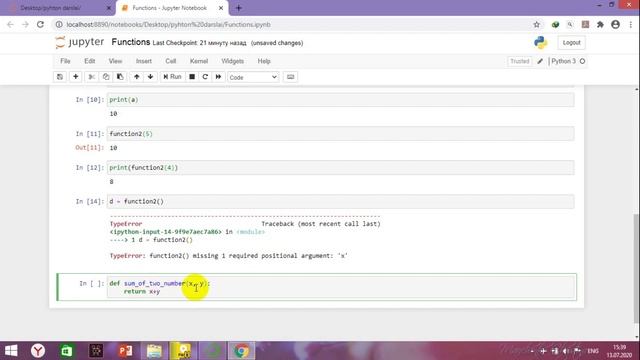Viewport: 640px width, 360px height.
Task: Click the Chrome taskbar icon
Action: coord(241,351)
